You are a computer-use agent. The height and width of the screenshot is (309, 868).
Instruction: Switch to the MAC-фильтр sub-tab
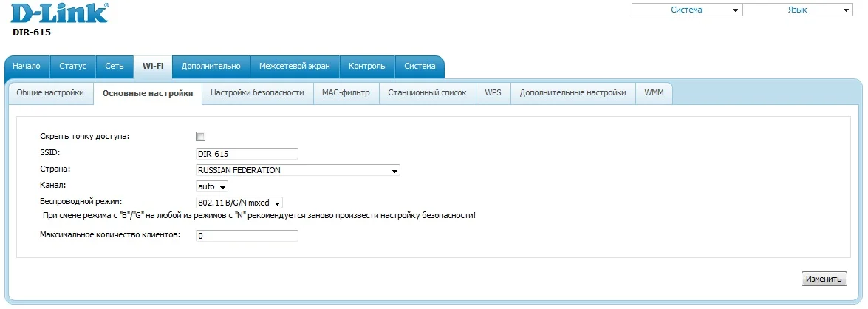pyautogui.click(x=346, y=93)
